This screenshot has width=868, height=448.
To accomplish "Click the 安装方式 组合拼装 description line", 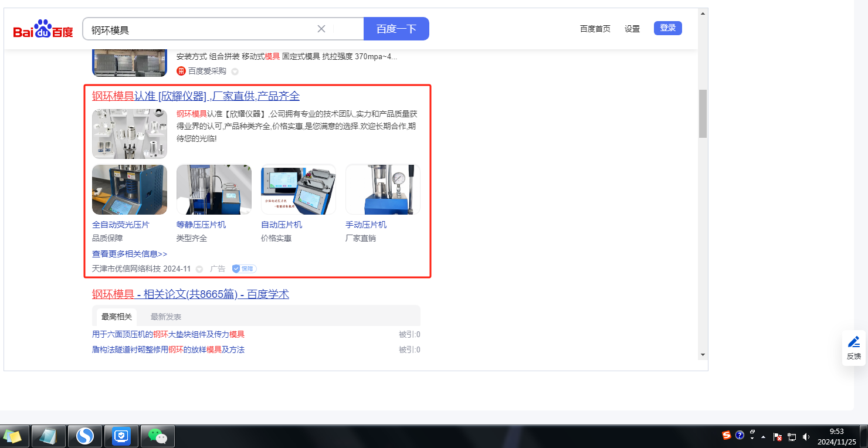I will pyautogui.click(x=287, y=56).
